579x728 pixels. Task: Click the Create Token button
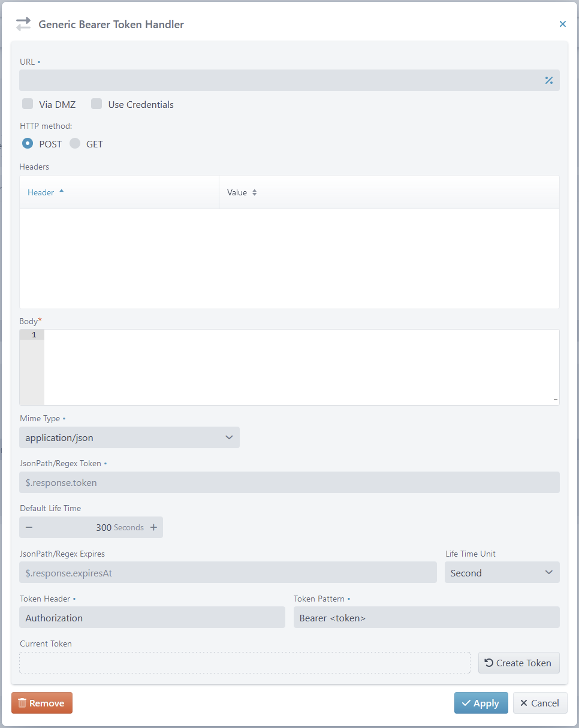click(519, 663)
